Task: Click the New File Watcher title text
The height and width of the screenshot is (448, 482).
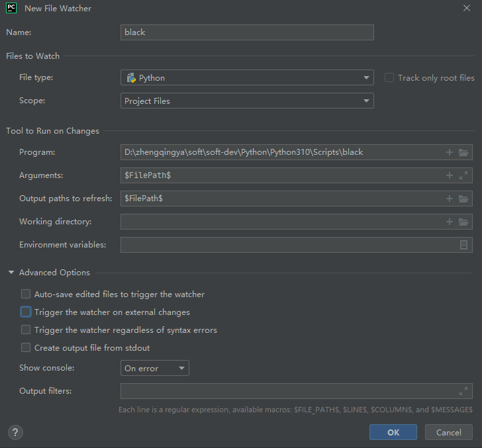Action: click(x=58, y=9)
